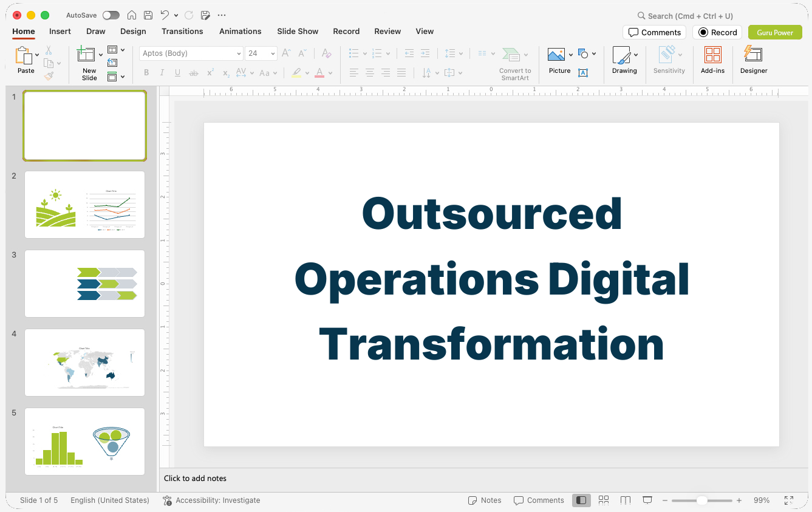The height and width of the screenshot is (512, 812).
Task: Click the Redo icon in the title bar
Action: coord(189,15)
